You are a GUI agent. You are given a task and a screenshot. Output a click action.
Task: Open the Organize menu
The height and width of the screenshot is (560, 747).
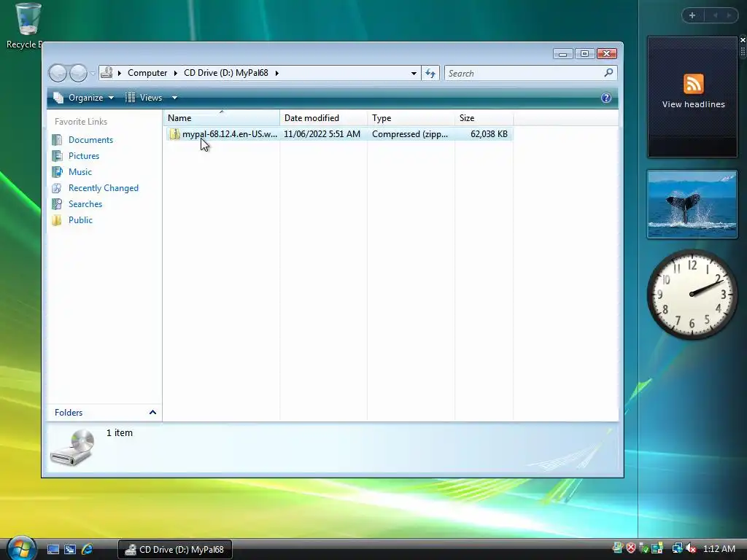(84, 98)
